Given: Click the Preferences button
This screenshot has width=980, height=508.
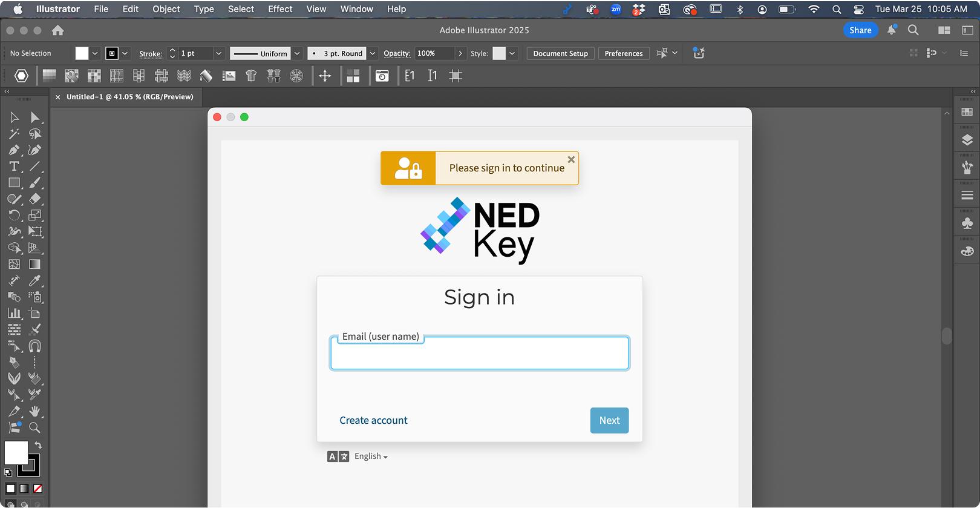Looking at the screenshot, I should tap(624, 53).
